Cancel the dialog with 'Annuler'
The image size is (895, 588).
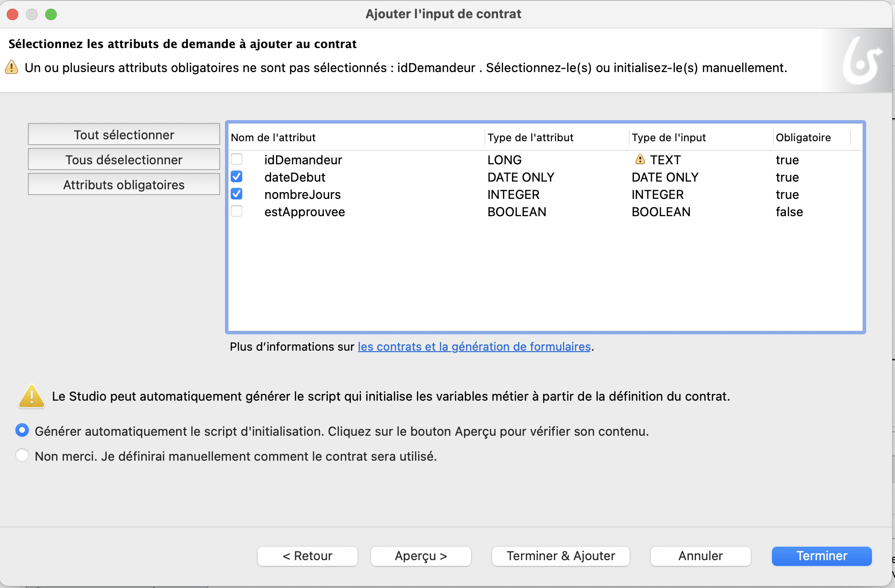click(x=701, y=556)
